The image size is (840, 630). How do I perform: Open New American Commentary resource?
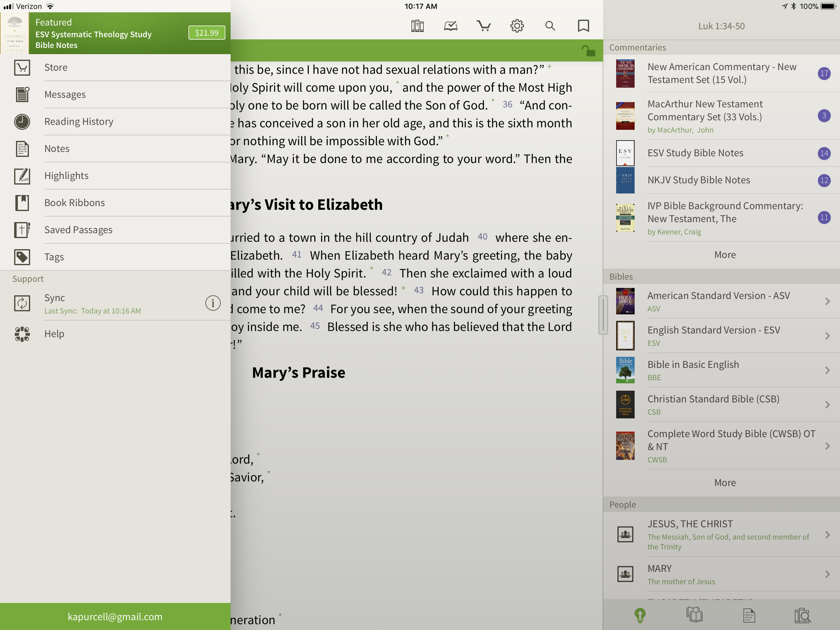pos(721,73)
